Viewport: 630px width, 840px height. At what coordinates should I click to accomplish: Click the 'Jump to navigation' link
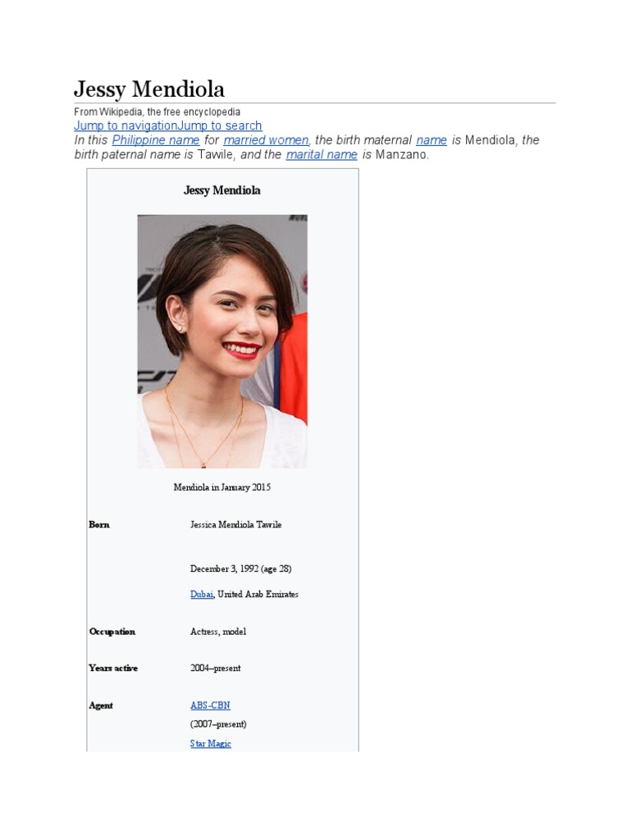point(126,126)
